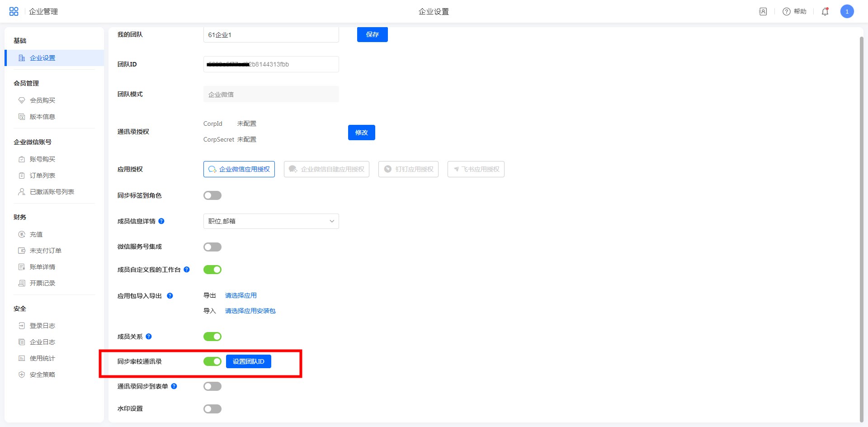Expand the 成员信息详情 dropdown
868x427 pixels.
[271, 221]
